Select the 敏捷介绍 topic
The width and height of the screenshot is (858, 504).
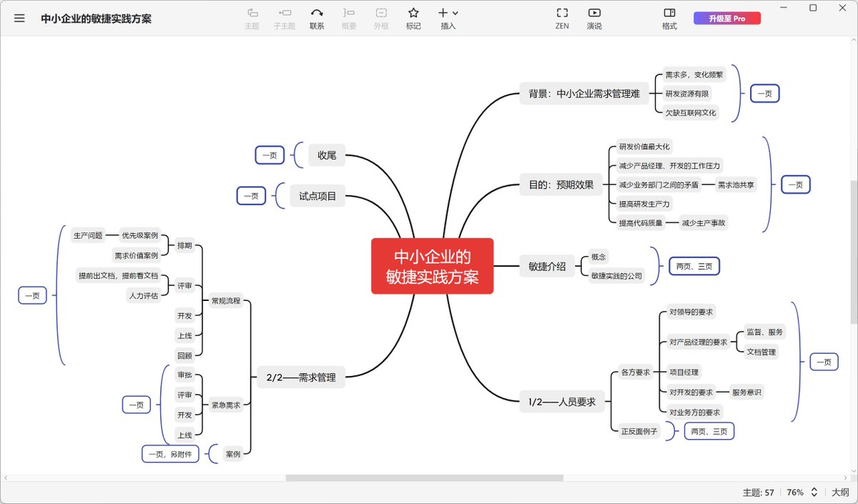[x=548, y=266]
